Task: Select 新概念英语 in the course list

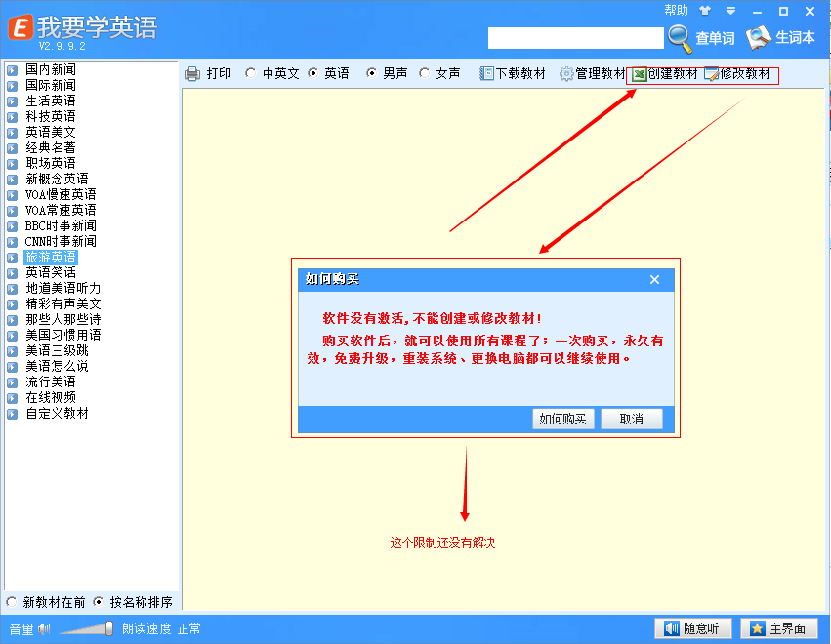Action: (x=57, y=179)
